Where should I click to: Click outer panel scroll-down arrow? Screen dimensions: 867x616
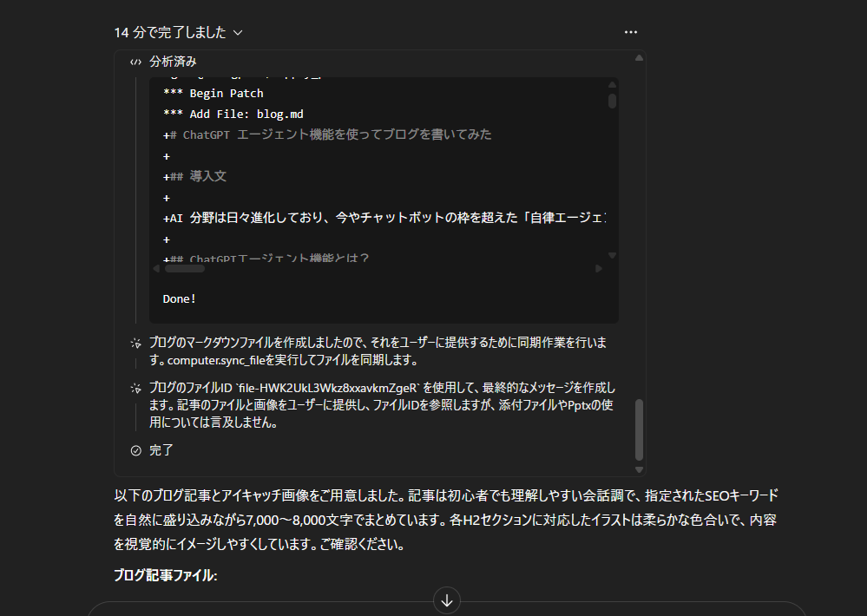tap(640, 470)
